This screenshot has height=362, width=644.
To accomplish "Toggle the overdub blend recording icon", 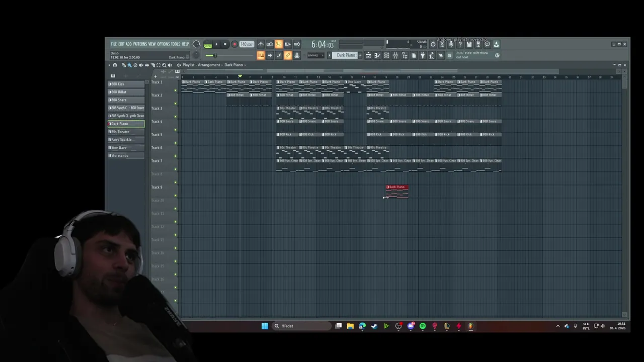I will [288, 44].
